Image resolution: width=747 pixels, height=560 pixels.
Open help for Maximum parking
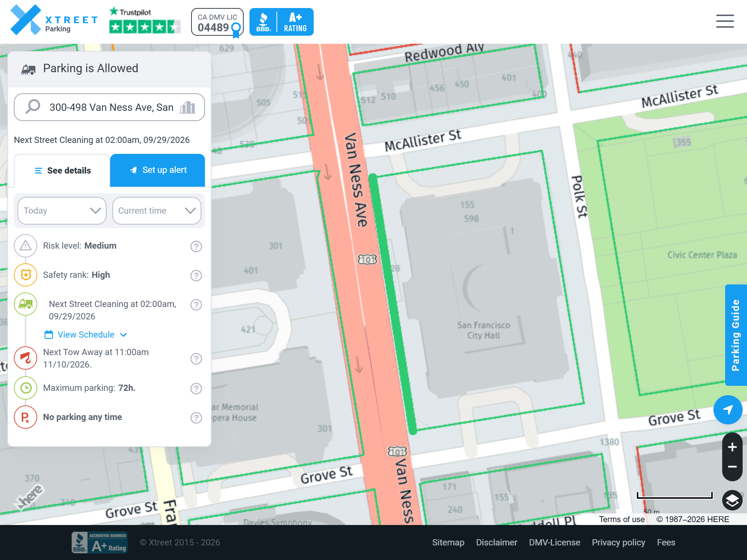(196, 389)
